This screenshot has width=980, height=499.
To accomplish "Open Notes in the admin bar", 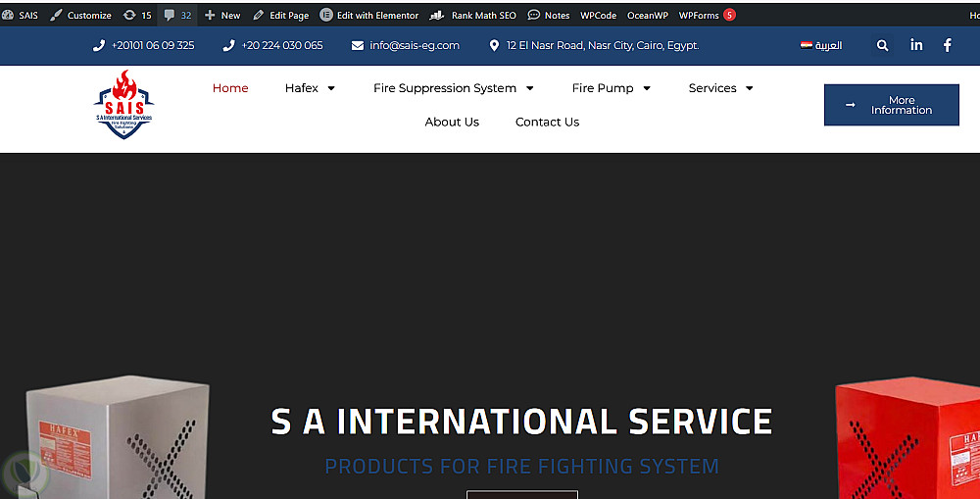I will coord(548,15).
